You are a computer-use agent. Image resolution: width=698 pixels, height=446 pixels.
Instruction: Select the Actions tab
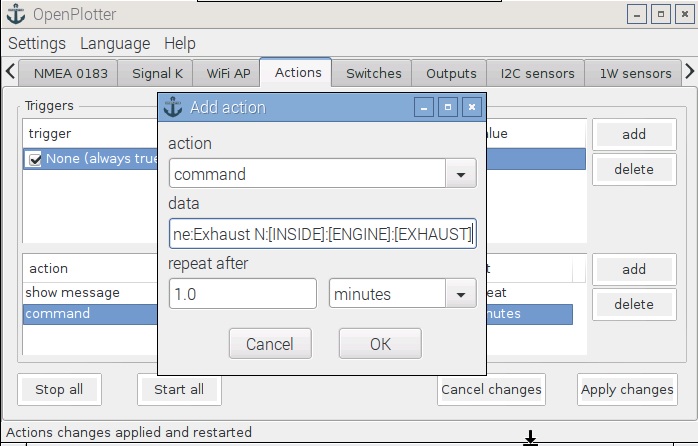pos(298,72)
